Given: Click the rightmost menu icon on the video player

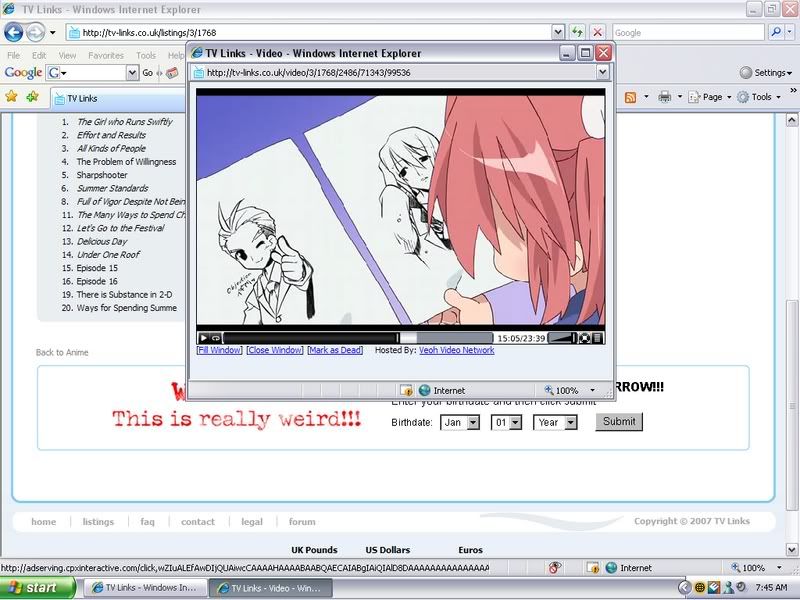Looking at the screenshot, I should [597, 338].
